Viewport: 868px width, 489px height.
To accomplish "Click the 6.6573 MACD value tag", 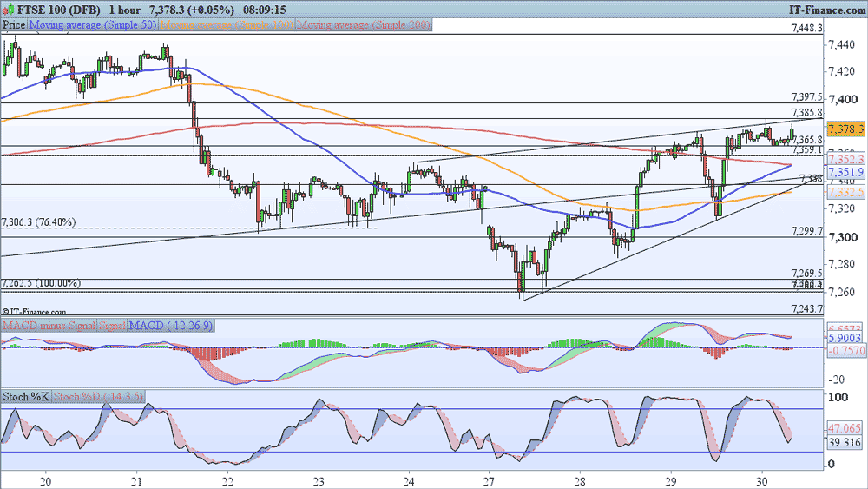I will click(x=845, y=327).
